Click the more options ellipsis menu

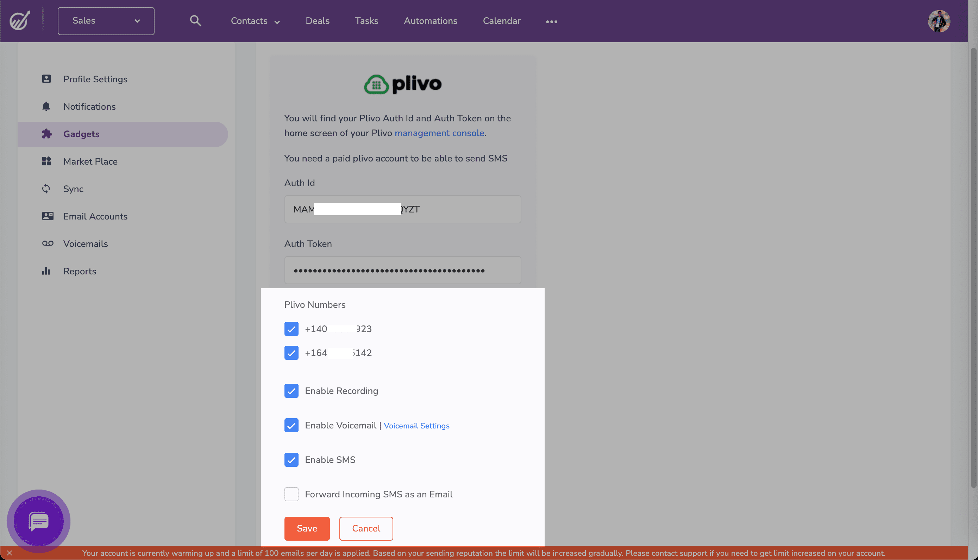click(x=551, y=21)
